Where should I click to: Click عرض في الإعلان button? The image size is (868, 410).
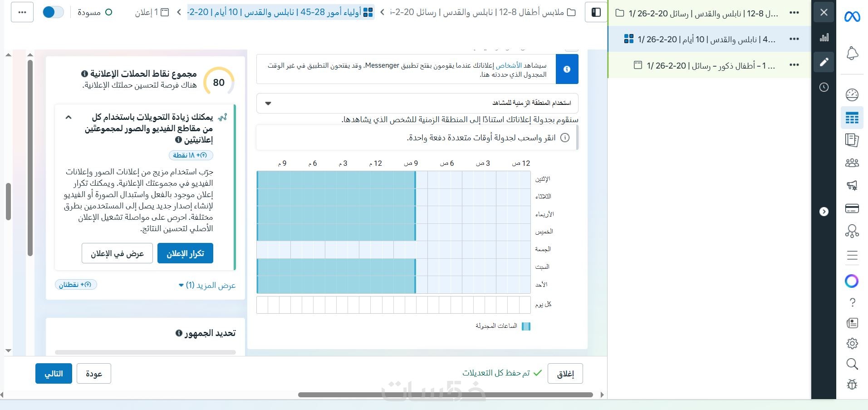click(x=117, y=253)
